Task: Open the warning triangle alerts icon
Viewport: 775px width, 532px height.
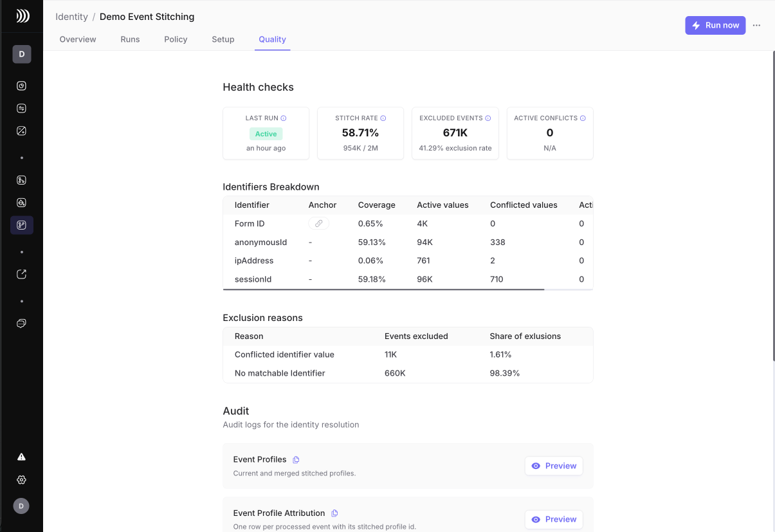Action: click(21, 457)
